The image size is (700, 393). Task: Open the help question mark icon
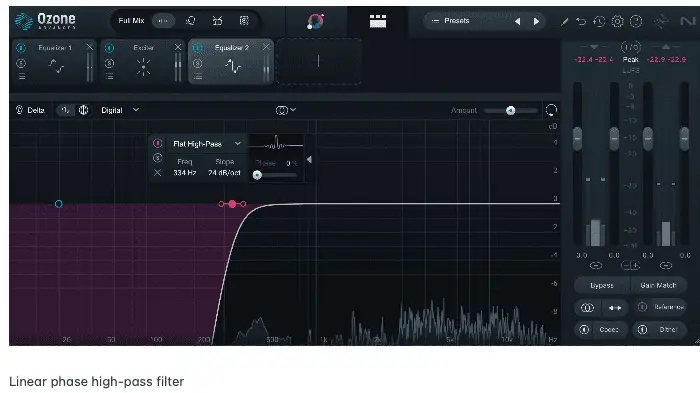(x=636, y=21)
